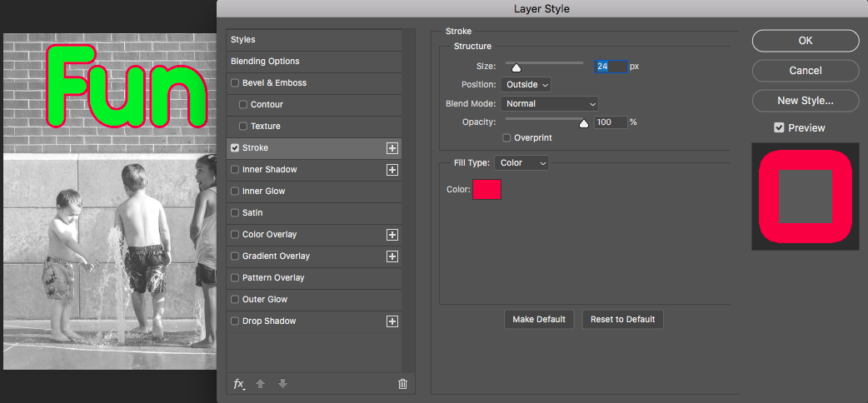Open the Fill Type dropdown
868x403 pixels.
(521, 162)
